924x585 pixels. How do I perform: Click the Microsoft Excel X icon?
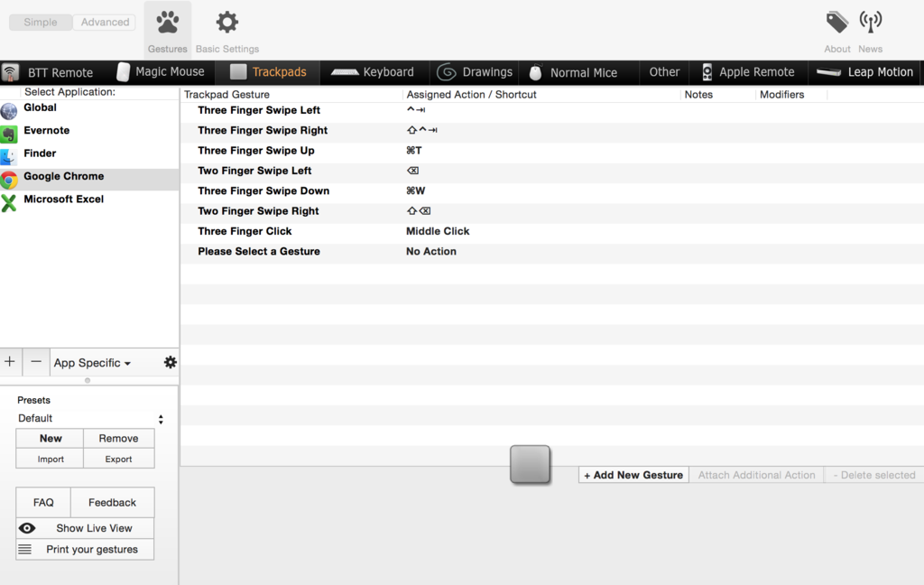point(9,203)
